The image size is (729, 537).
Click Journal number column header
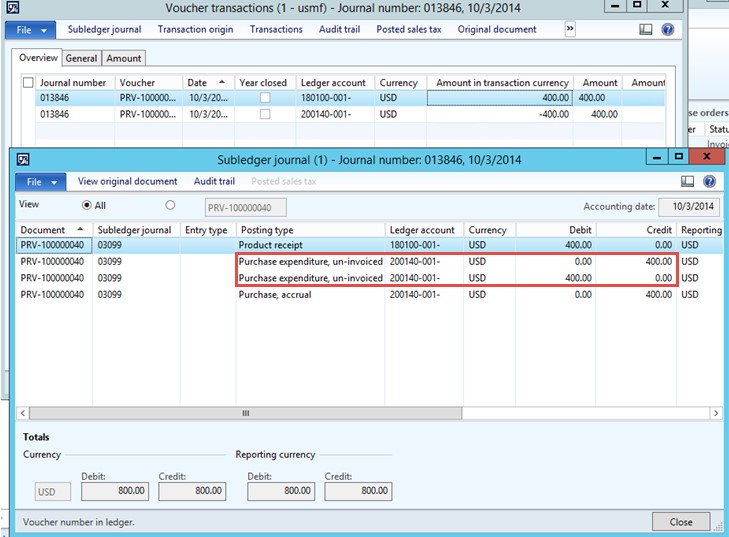[x=75, y=83]
